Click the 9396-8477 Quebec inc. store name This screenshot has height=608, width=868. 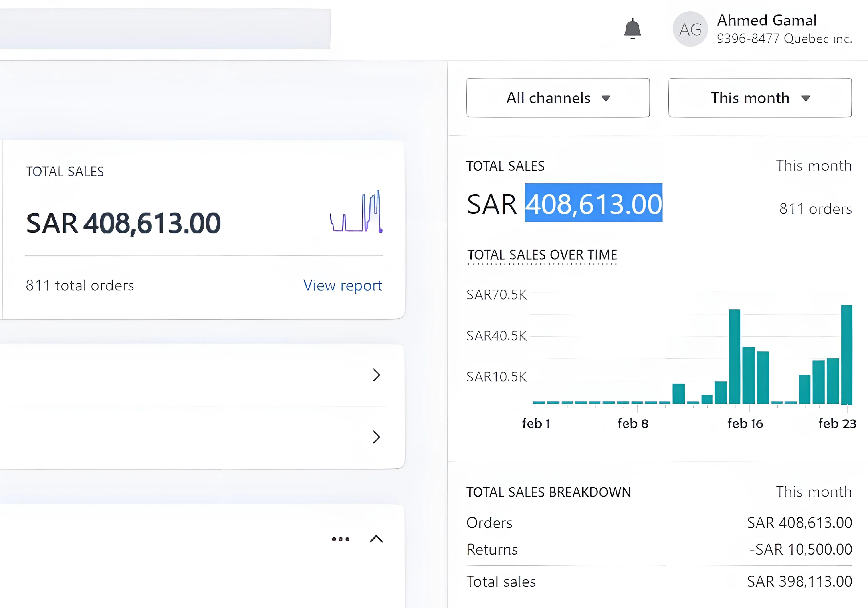point(785,39)
